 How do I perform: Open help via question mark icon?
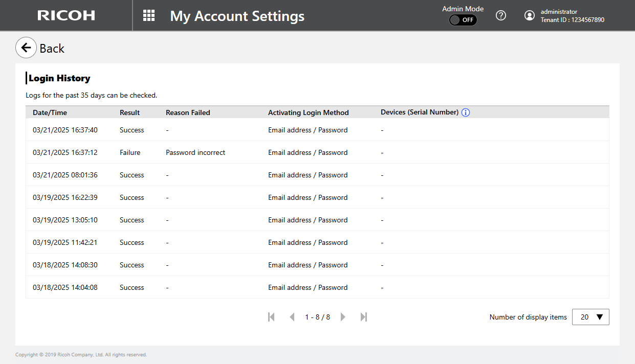click(x=501, y=15)
